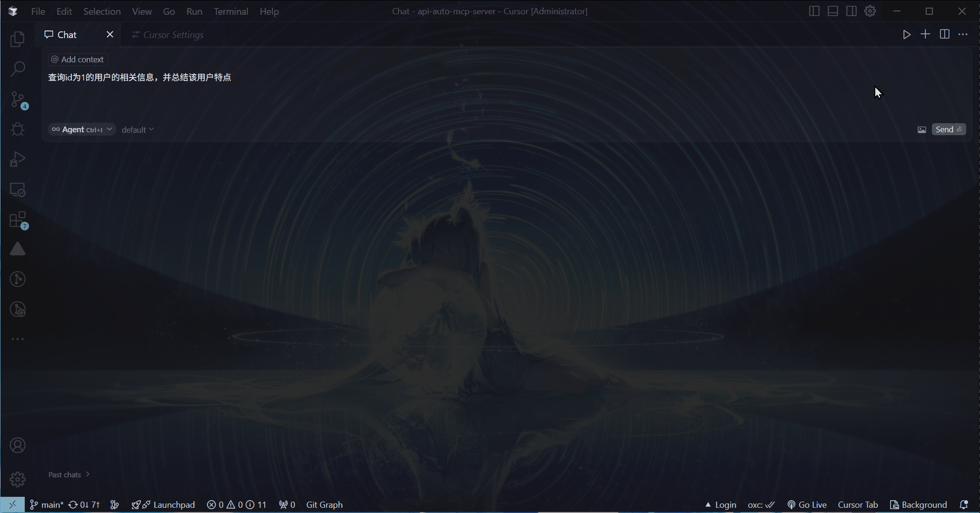Toggle bottom panel layout icon
980x513 pixels.
click(833, 11)
